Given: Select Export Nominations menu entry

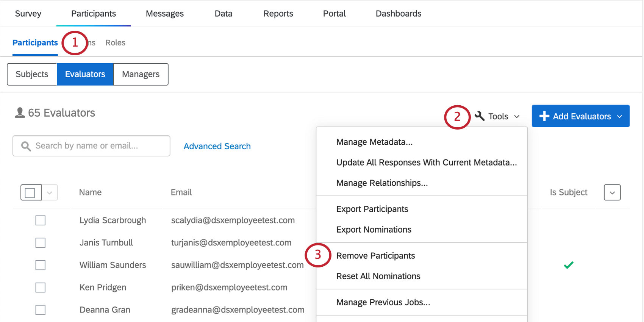Looking at the screenshot, I should point(374,230).
